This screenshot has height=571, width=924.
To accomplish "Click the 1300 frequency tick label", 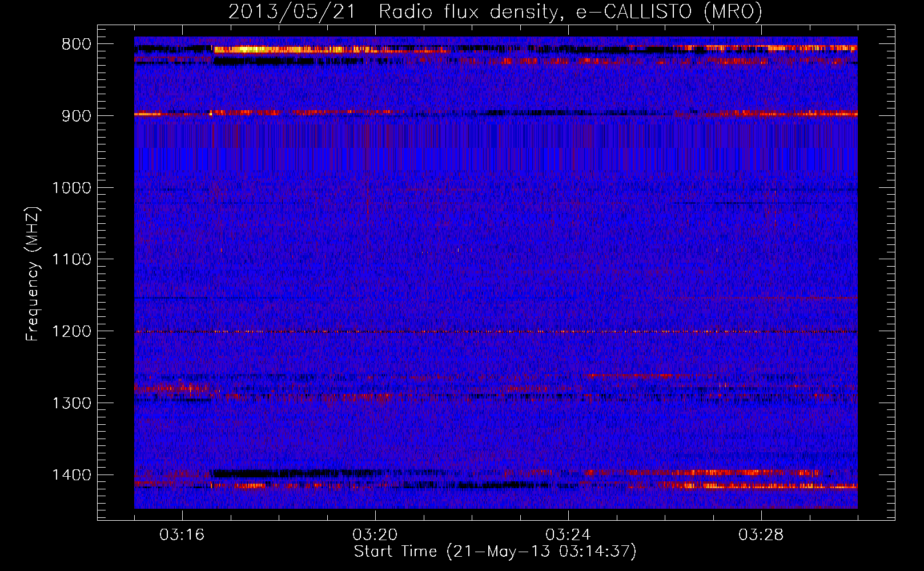I will point(71,404).
